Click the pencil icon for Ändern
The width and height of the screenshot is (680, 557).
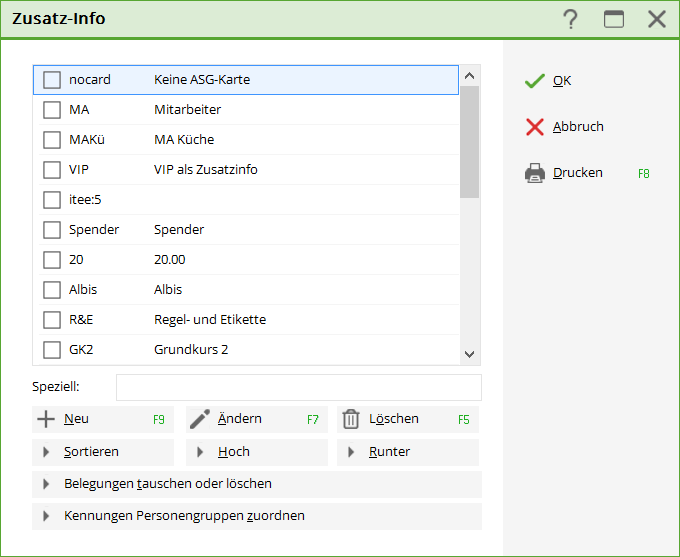point(200,419)
